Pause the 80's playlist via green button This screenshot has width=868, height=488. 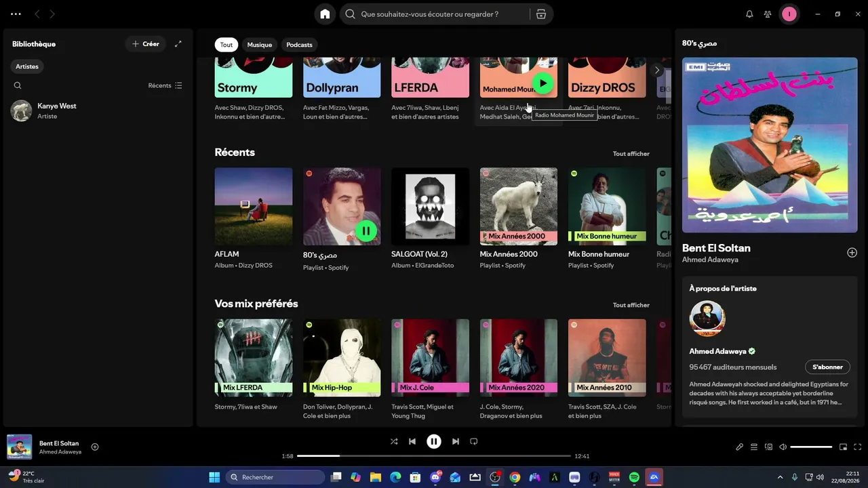[x=366, y=231]
